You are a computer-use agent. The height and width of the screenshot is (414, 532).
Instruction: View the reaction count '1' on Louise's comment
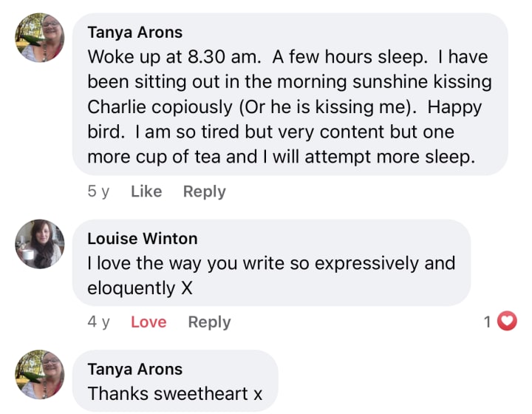click(x=488, y=322)
